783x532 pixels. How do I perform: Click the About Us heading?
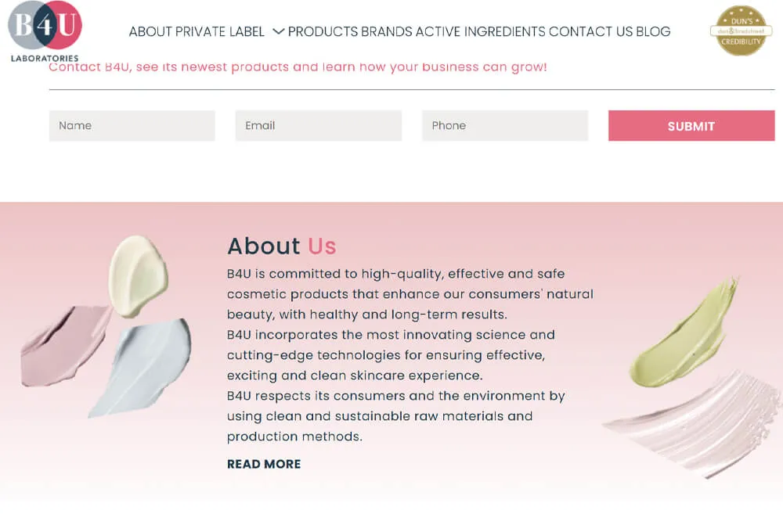[281, 246]
